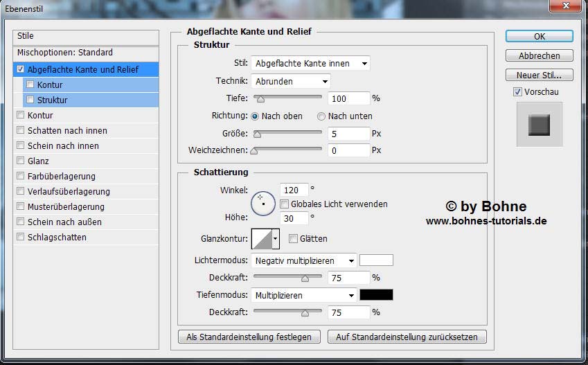588x365 pixels.
Task: Select Mischoptionen: Standard in styles list
Action: pyautogui.click(x=65, y=53)
